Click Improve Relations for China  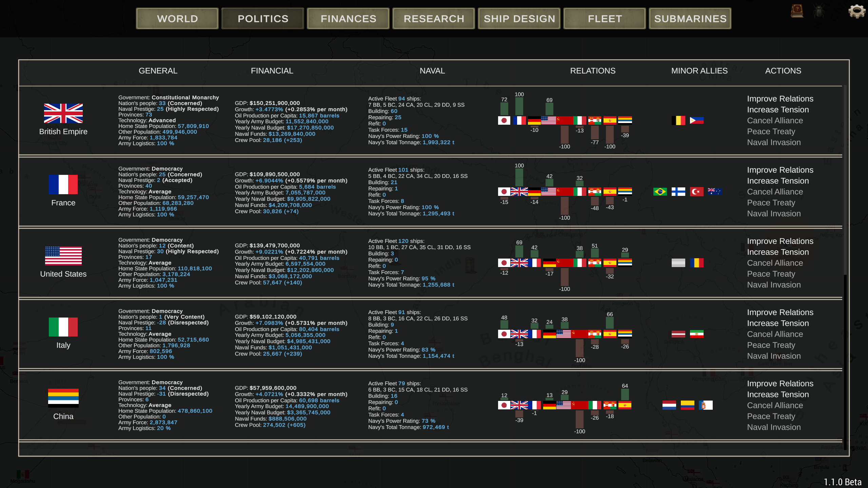[780, 383]
